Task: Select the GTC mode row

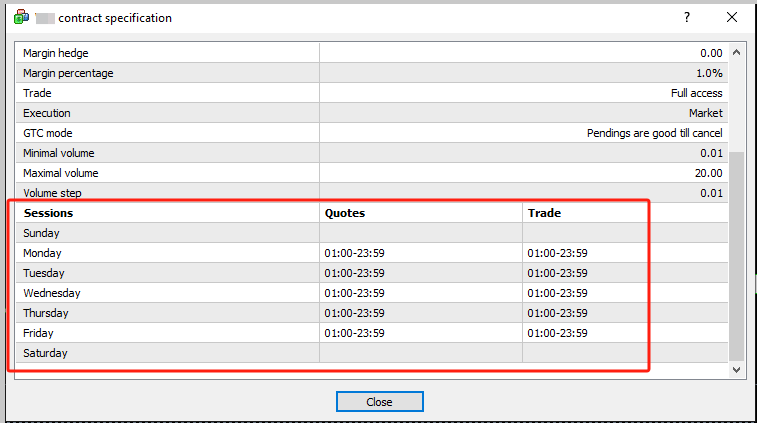Action: [x=48, y=133]
